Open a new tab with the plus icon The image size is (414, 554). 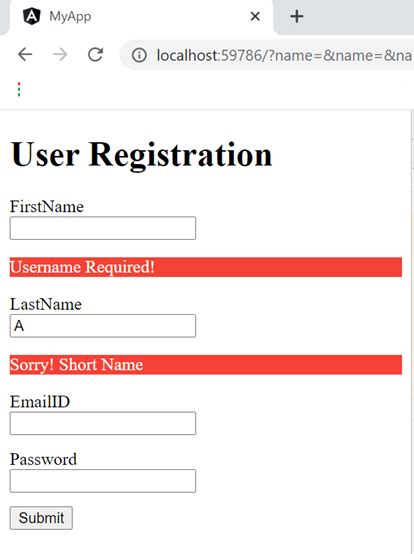[x=297, y=16]
